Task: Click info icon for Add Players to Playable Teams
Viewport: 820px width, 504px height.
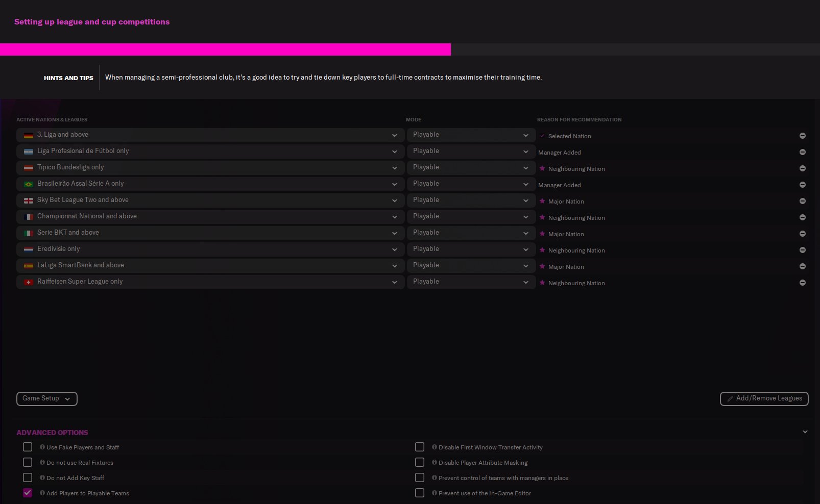Action: (42, 493)
